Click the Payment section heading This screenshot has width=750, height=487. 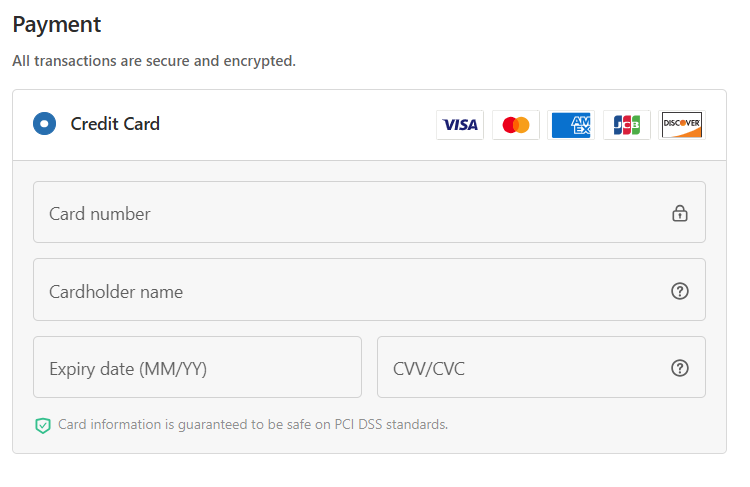pos(57,24)
